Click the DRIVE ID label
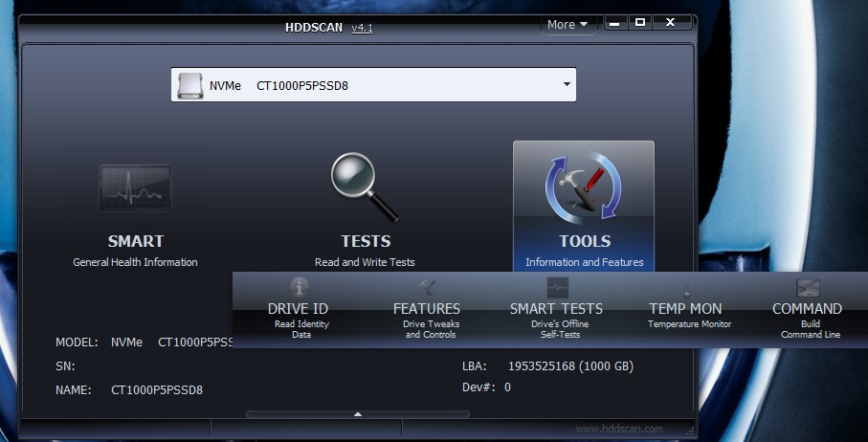 (298, 309)
